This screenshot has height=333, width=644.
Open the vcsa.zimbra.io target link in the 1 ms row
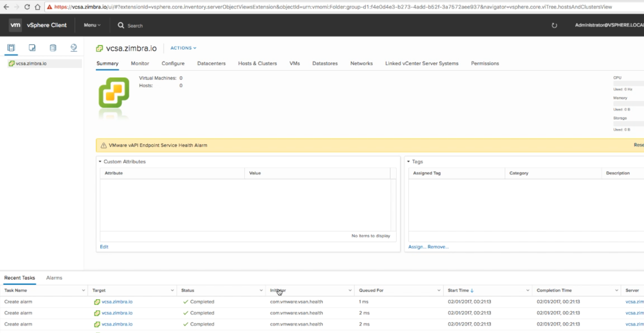click(x=117, y=302)
